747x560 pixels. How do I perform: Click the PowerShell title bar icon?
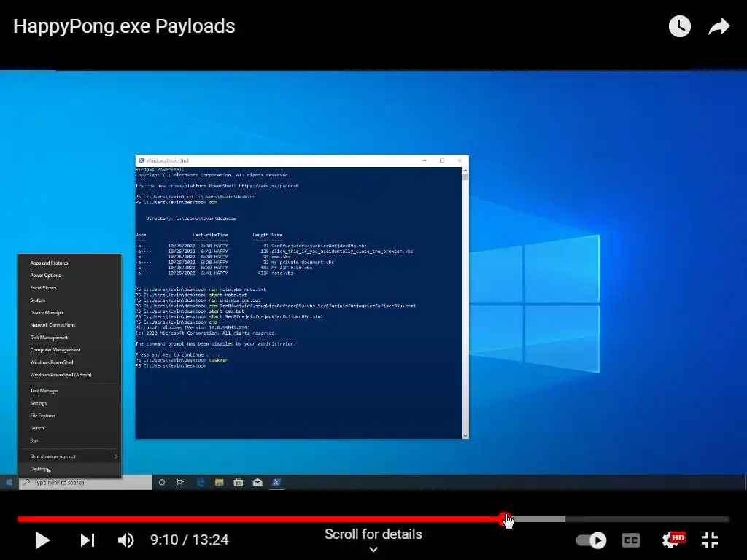[x=141, y=161]
